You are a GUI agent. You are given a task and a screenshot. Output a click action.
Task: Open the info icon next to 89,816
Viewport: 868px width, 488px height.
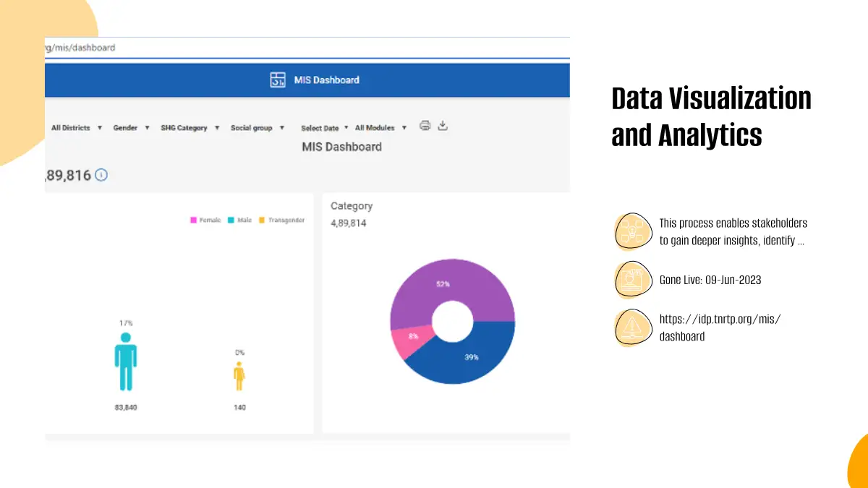point(101,175)
